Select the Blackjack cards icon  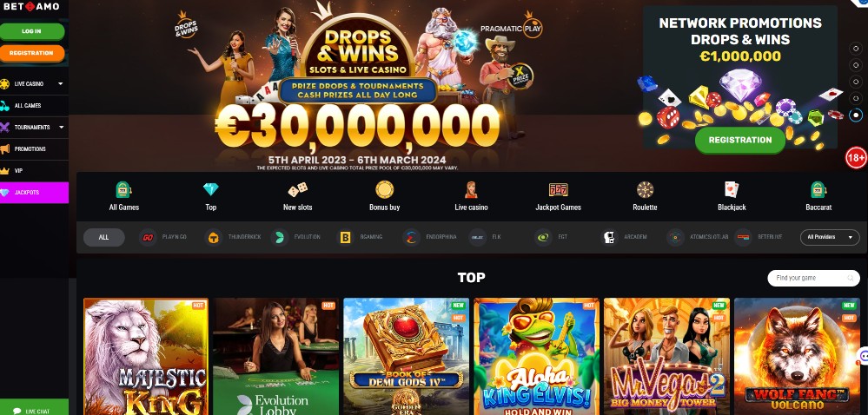(x=732, y=189)
